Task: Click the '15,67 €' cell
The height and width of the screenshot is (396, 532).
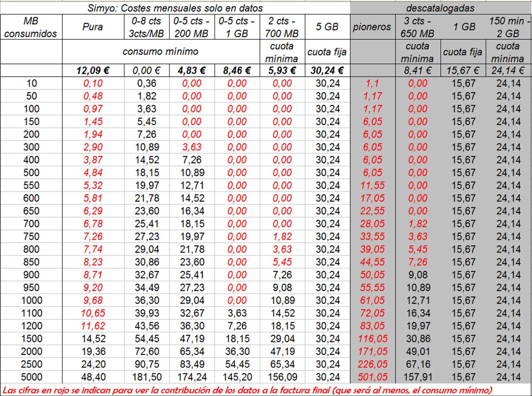Action: 463,71
